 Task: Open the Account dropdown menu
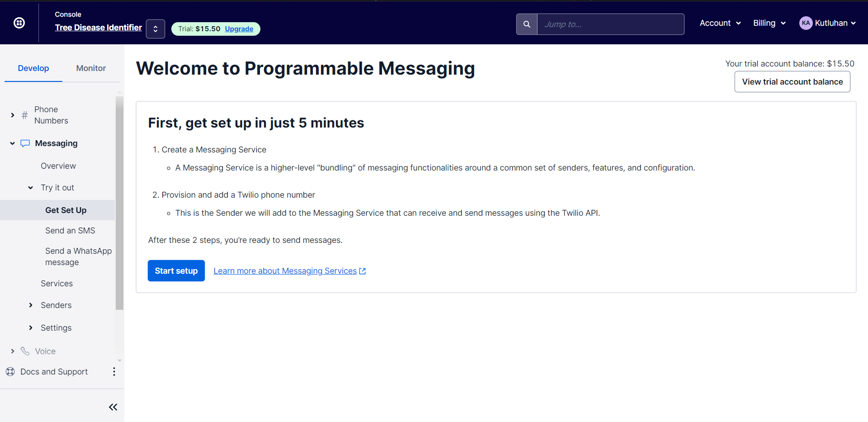[720, 23]
